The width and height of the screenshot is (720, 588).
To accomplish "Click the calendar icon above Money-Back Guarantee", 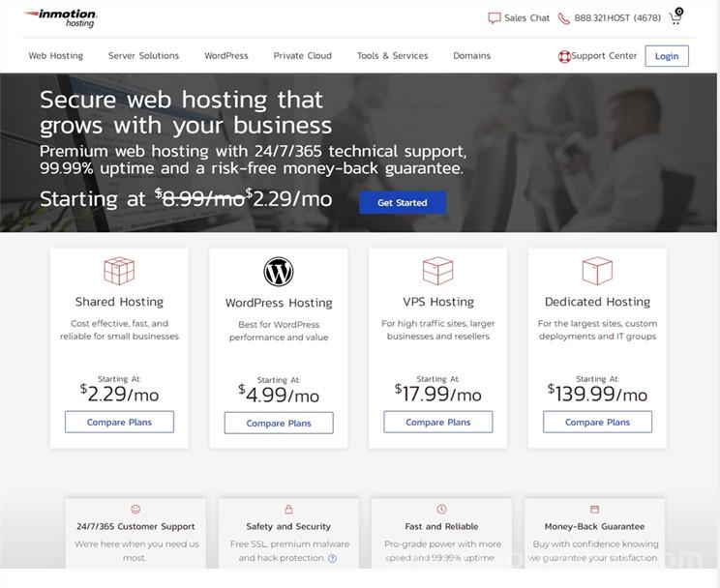I will point(594,509).
